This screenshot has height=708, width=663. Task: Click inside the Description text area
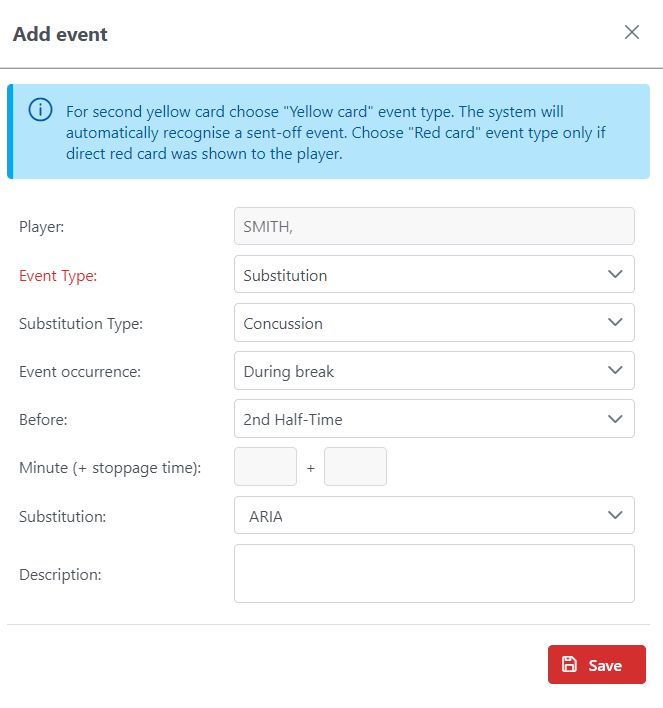(x=434, y=573)
